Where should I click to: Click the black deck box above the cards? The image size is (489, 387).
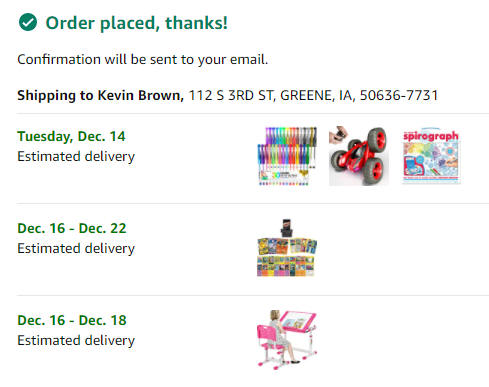pyautogui.click(x=286, y=228)
